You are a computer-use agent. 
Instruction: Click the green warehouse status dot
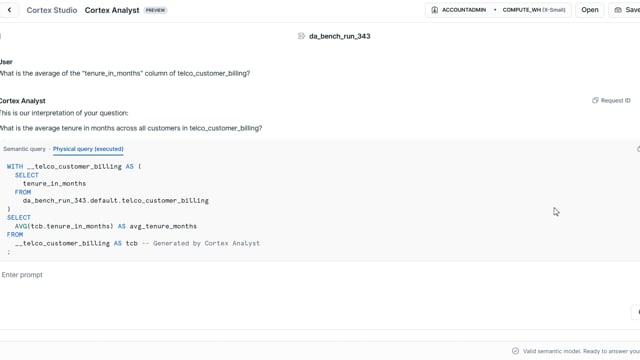[x=495, y=10]
